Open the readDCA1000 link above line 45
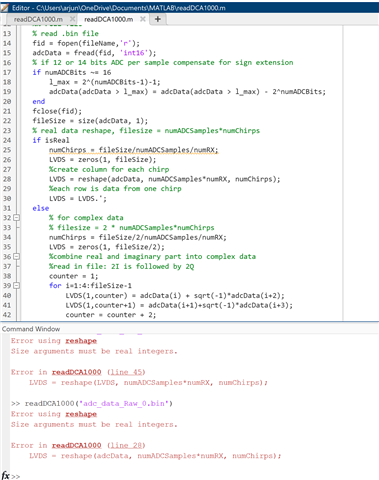The height and width of the screenshot is (480, 379). coord(76,372)
